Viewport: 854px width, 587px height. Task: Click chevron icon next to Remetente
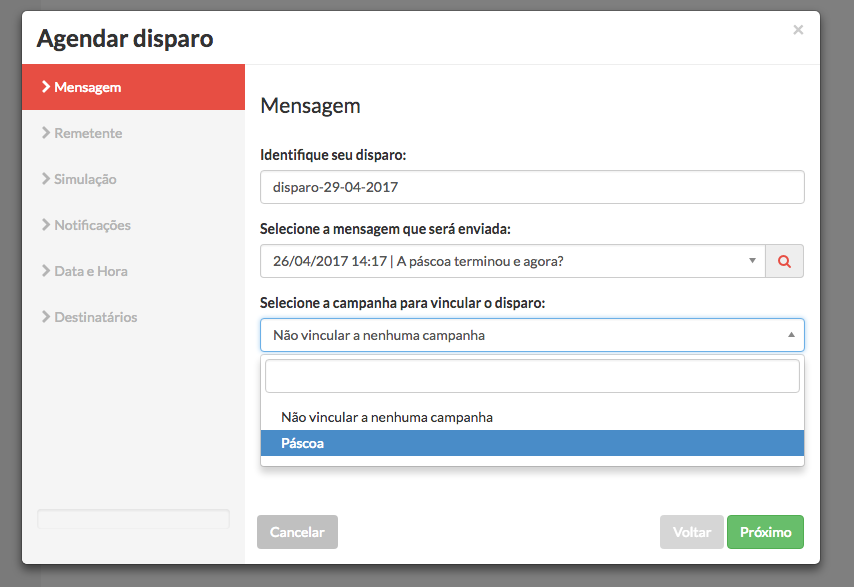pyautogui.click(x=46, y=132)
